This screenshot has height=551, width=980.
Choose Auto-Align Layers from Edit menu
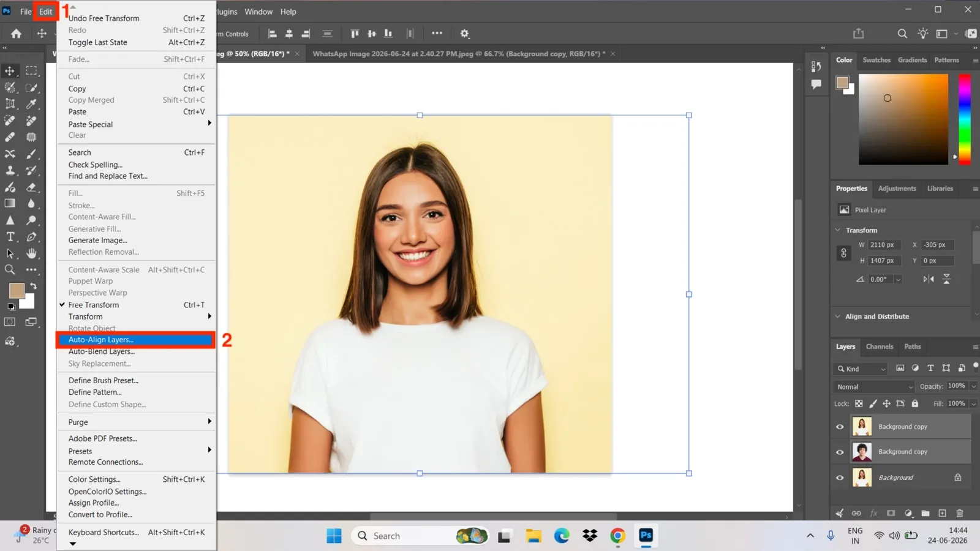(136, 340)
